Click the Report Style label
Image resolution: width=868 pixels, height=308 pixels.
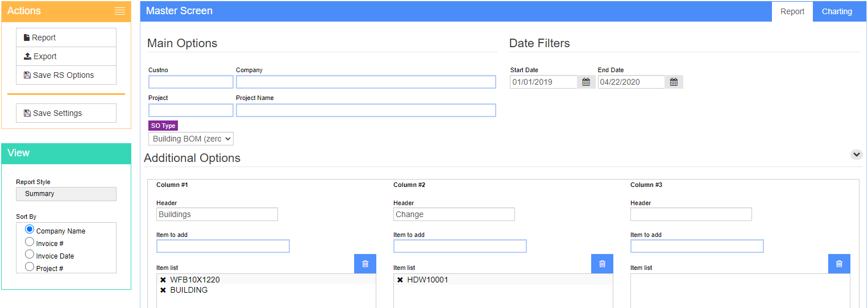(x=33, y=182)
